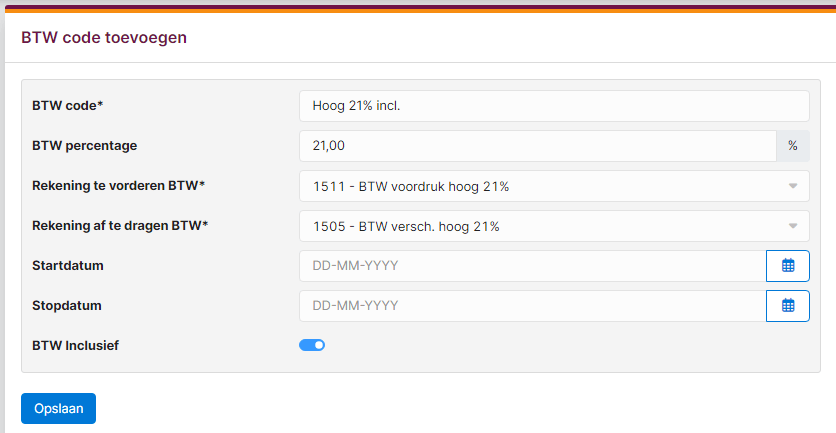The width and height of the screenshot is (836, 433).
Task: Save the form with Opslaan
Action: coord(59,408)
